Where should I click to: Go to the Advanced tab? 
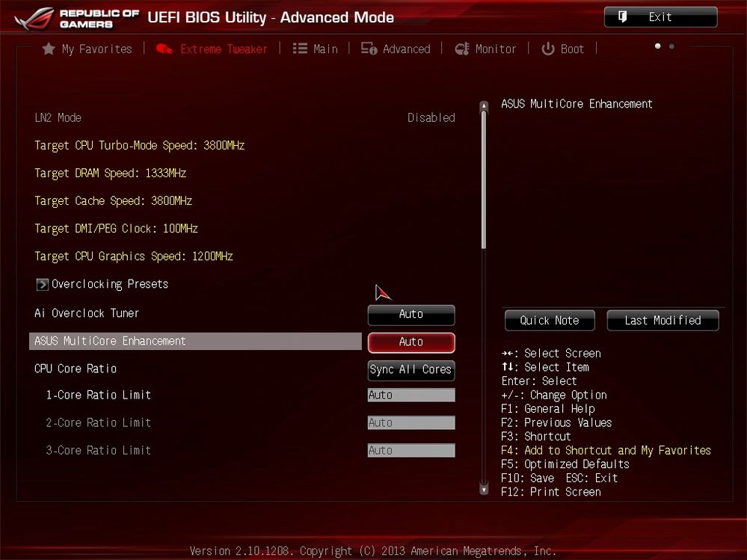(x=396, y=49)
